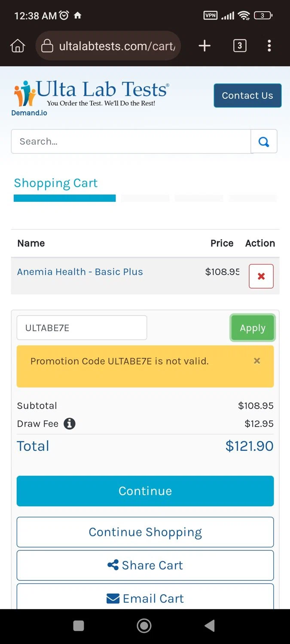Screen dimensions: 290x644
Task: Tap the browser home icon
Action: pos(18,46)
